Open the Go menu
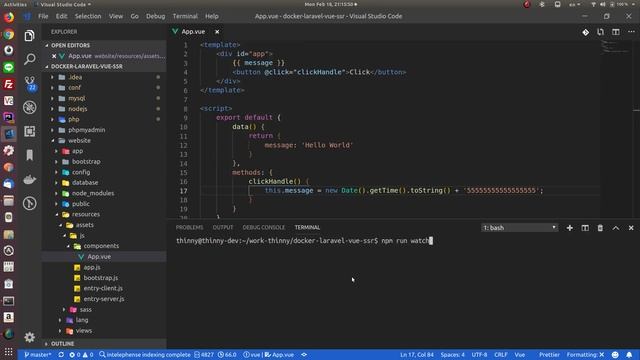The height and width of the screenshot is (360, 640). 134,16
